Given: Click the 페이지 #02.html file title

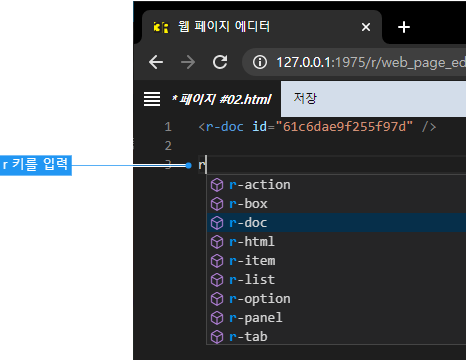Looking at the screenshot, I should (221, 99).
